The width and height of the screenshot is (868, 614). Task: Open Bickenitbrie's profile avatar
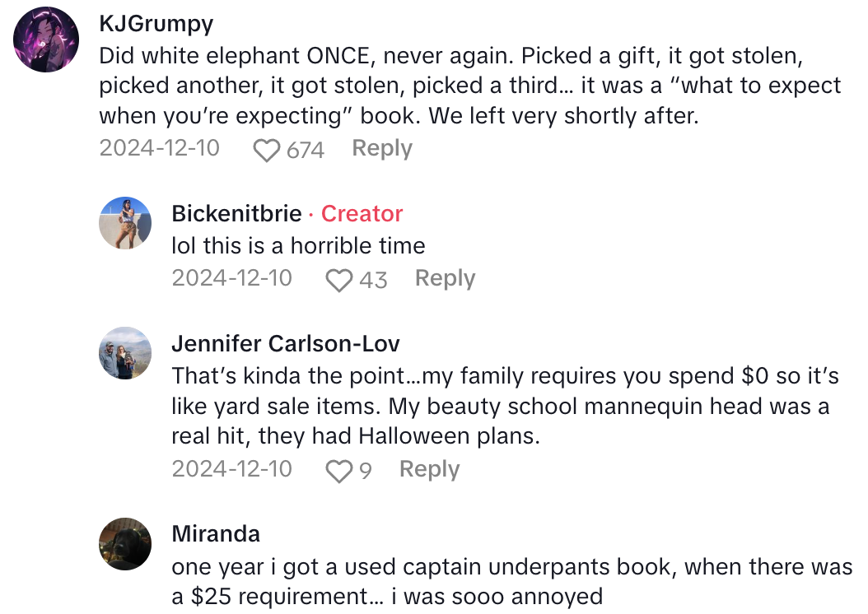pyautogui.click(x=125, y=222)
